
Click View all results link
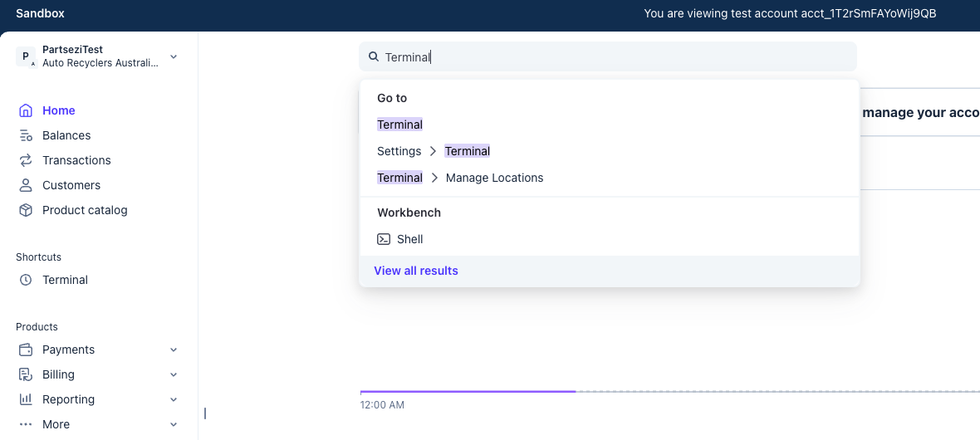(416, 271)
